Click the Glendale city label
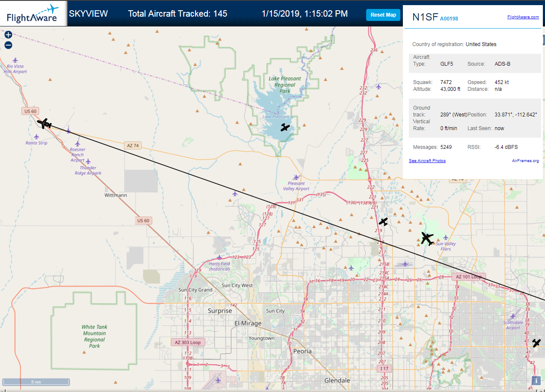 coord(337,380)
